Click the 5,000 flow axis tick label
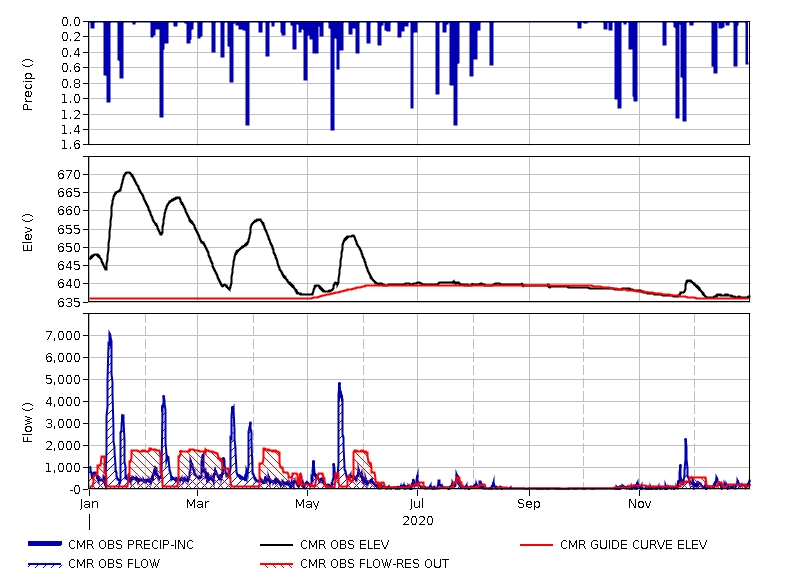Viewport: 801px width, 580px height. pos(63,380)
